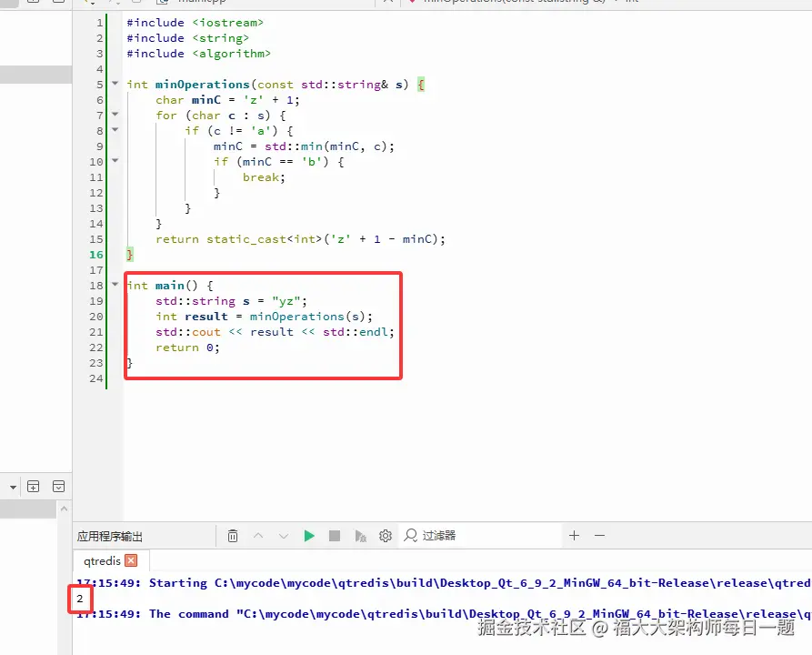This screenshot has width=812, height=655.
Task: Attach debugger to running application icon
Action: (x=360, y=535)
